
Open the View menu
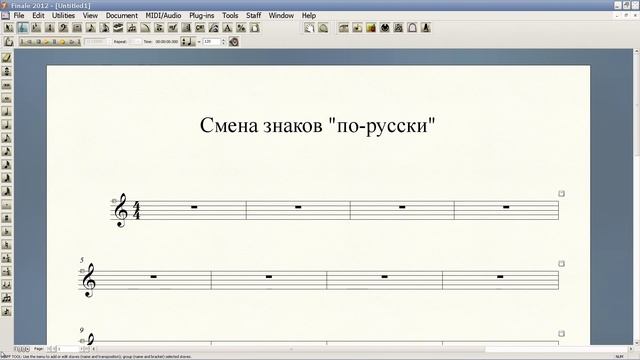coord(90,16)
